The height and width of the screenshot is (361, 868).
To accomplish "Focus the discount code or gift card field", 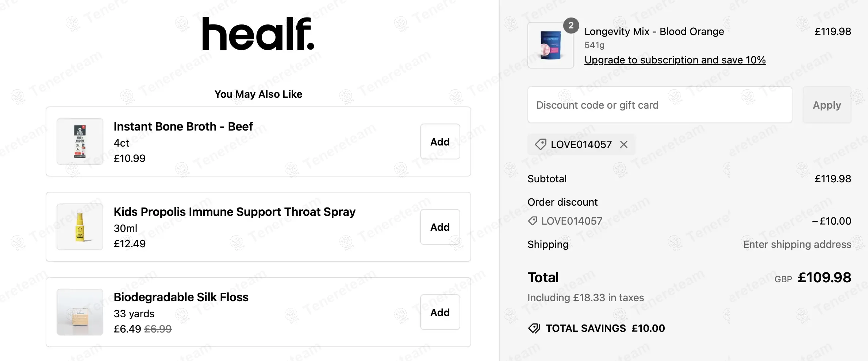I will click(x=660, y=105).
